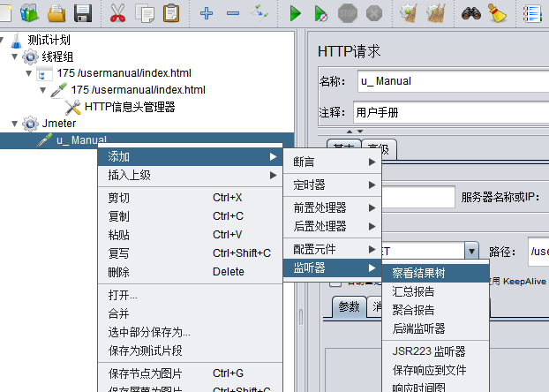Screen dimensions: 549x392
Task: Collapse the 线程组 tree node
Action: [15, 57]
